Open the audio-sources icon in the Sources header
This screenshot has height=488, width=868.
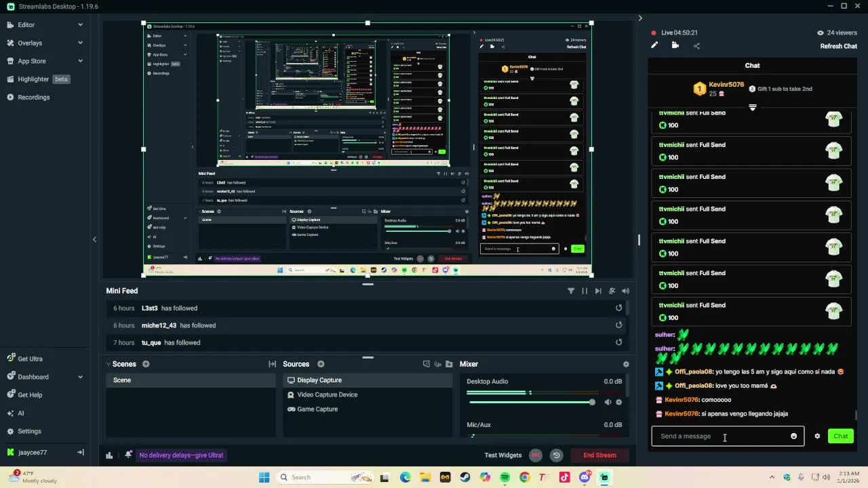438,364
